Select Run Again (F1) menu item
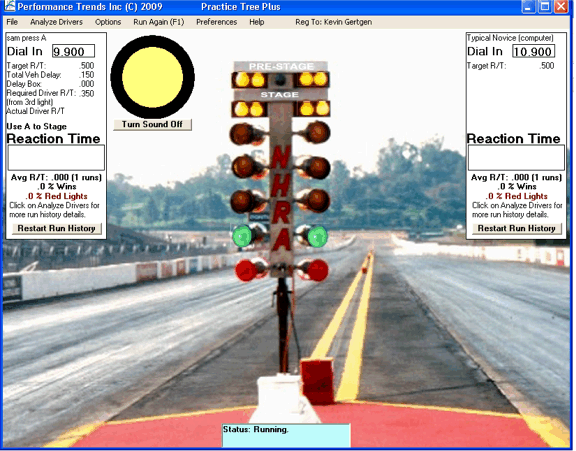The image size is (576, 451). (x=158, y=22)
